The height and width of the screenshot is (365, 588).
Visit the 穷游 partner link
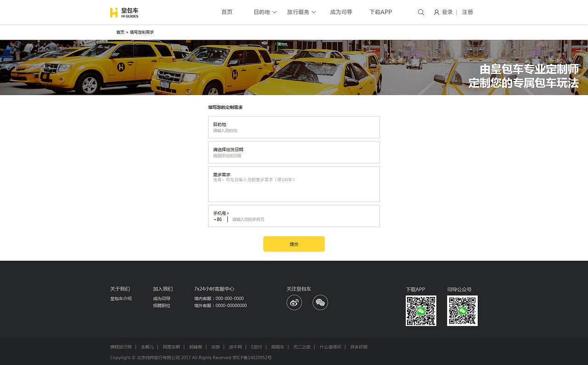pos(215,347)
